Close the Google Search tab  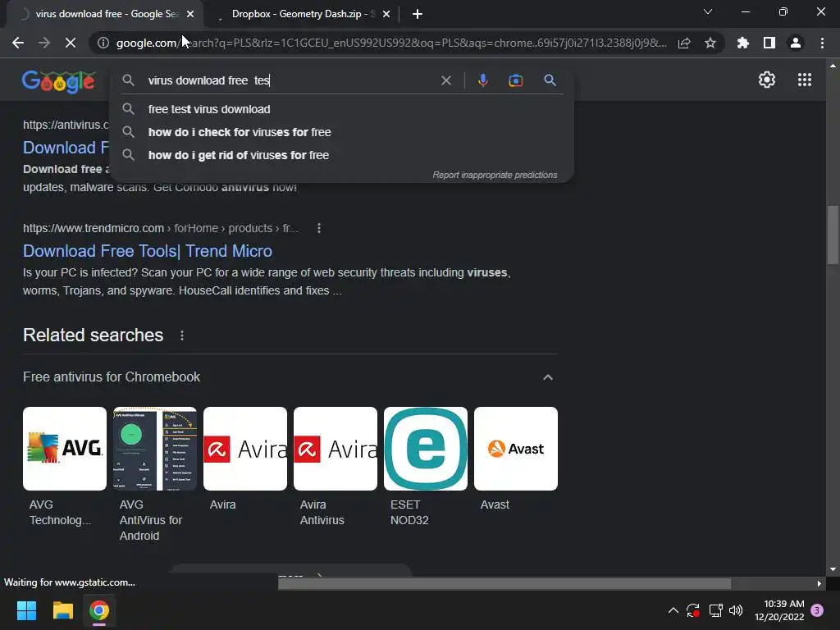point(190,14)
